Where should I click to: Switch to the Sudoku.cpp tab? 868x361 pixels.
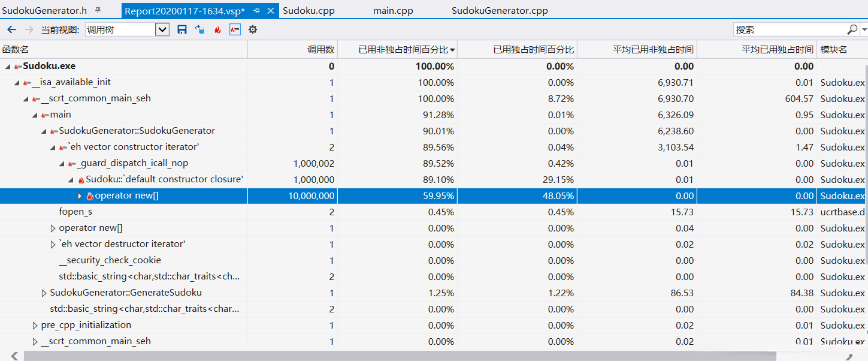309,11
